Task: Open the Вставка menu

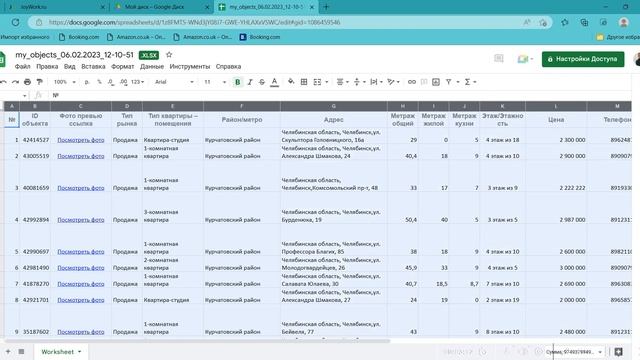Action: click(x=93, y=67)
